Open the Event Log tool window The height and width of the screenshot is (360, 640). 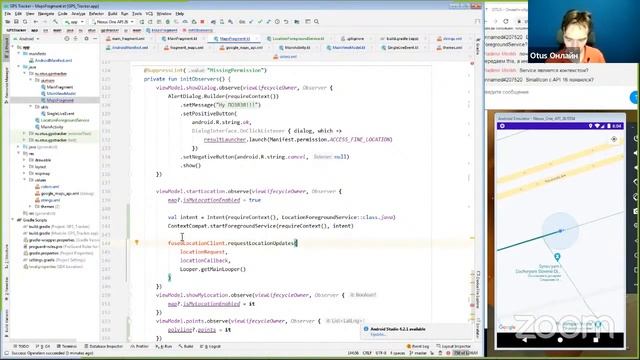[418, 346]
